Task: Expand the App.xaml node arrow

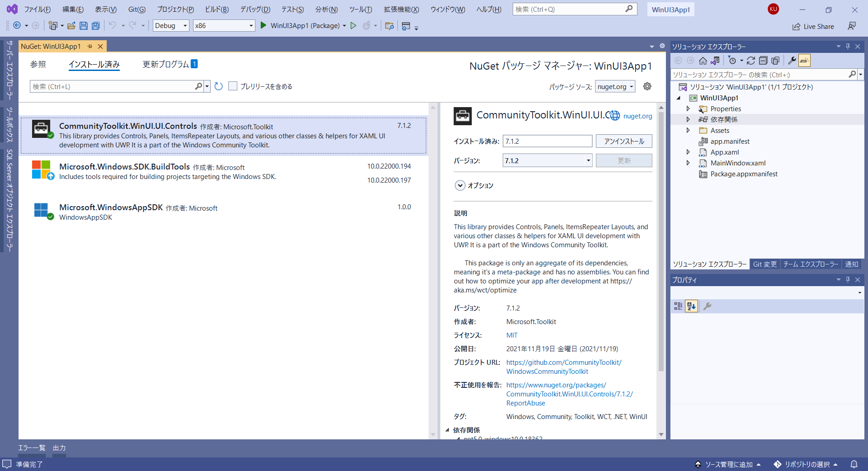Action: 688,152
